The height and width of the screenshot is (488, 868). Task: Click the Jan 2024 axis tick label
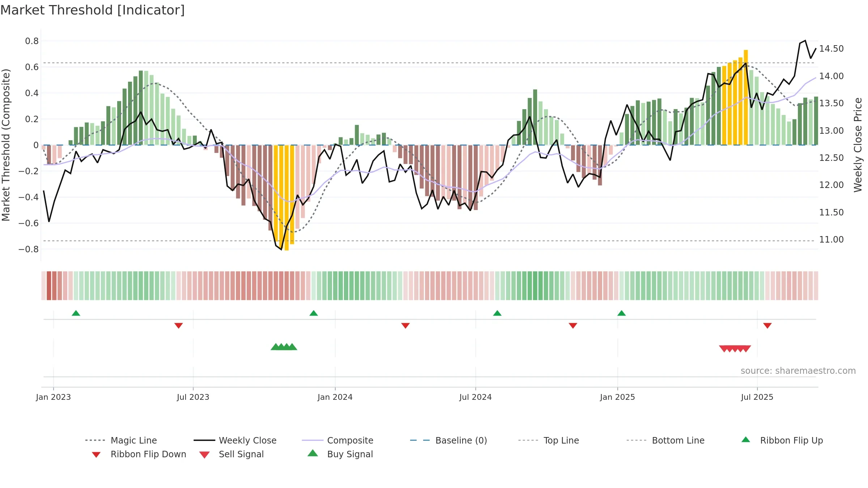335,397
